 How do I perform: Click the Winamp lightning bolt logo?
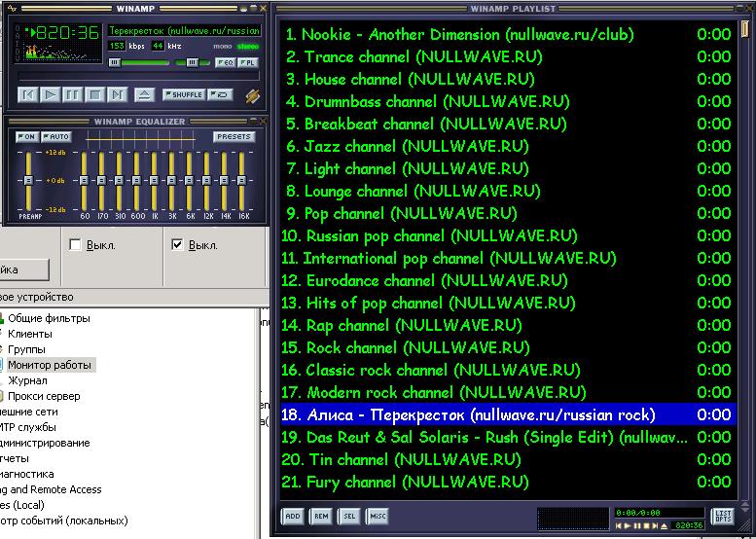[x=253, y=95]
